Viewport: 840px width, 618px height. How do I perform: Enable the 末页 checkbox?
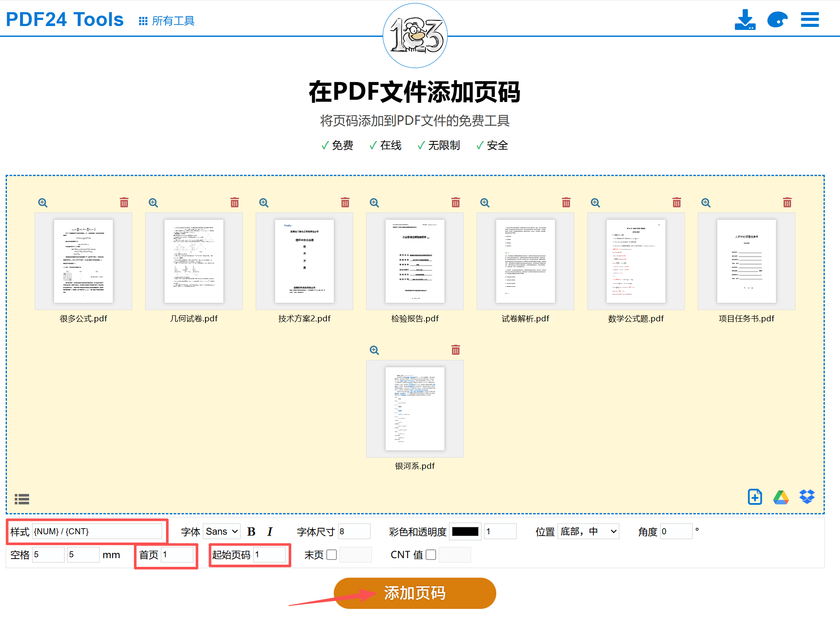[332, 554]
